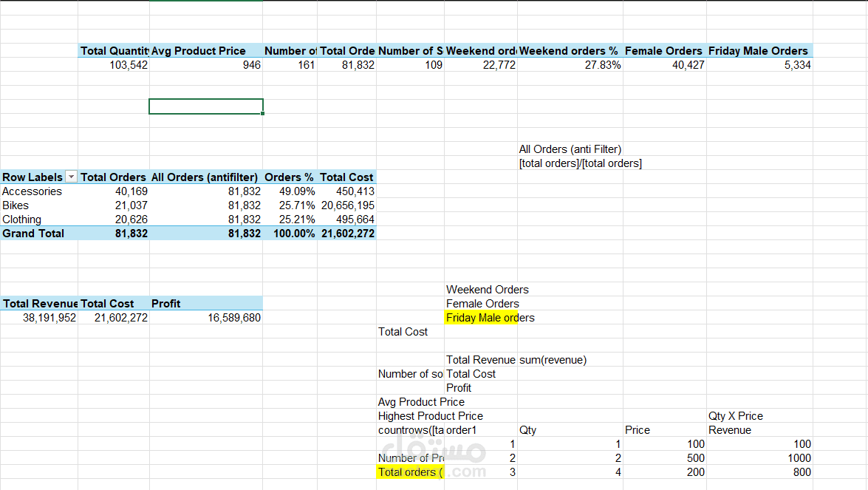The image size is (868, 490).
Task: Click the Friday Male Orders header cell
Action: coord(759,50)
